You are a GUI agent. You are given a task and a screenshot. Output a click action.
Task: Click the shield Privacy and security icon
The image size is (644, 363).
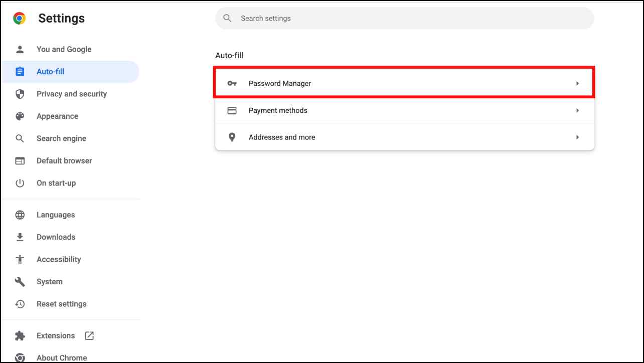point(20,94)
